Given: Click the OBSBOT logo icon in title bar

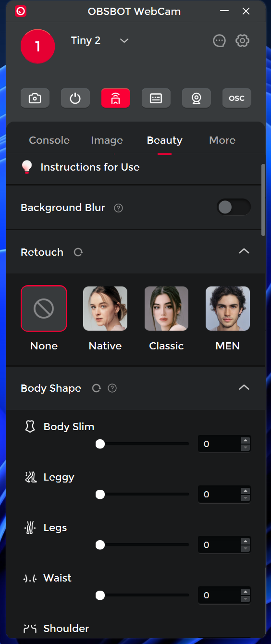Looking at the screenshot, I should click(20, 11).
